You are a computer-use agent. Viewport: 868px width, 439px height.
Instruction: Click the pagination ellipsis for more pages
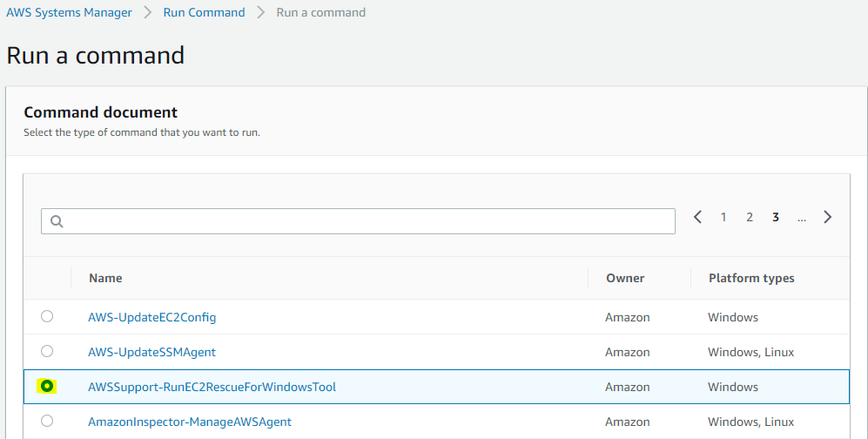click(802, 219)
